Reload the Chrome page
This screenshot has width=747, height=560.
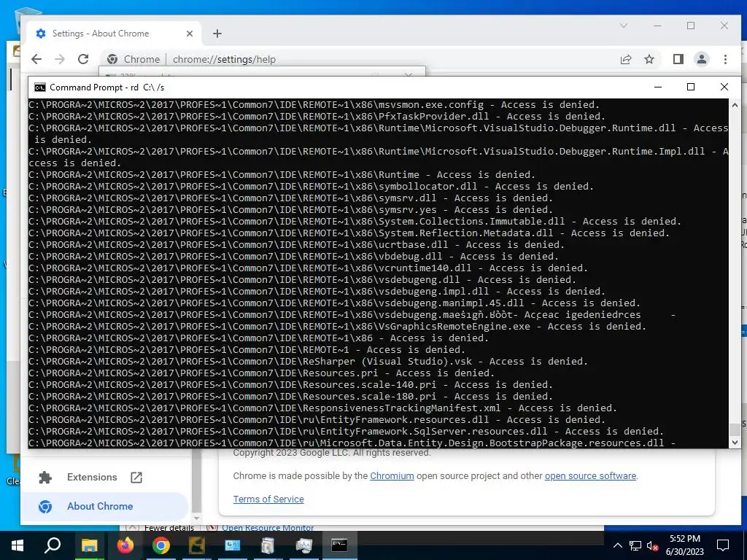pos(83,59)
